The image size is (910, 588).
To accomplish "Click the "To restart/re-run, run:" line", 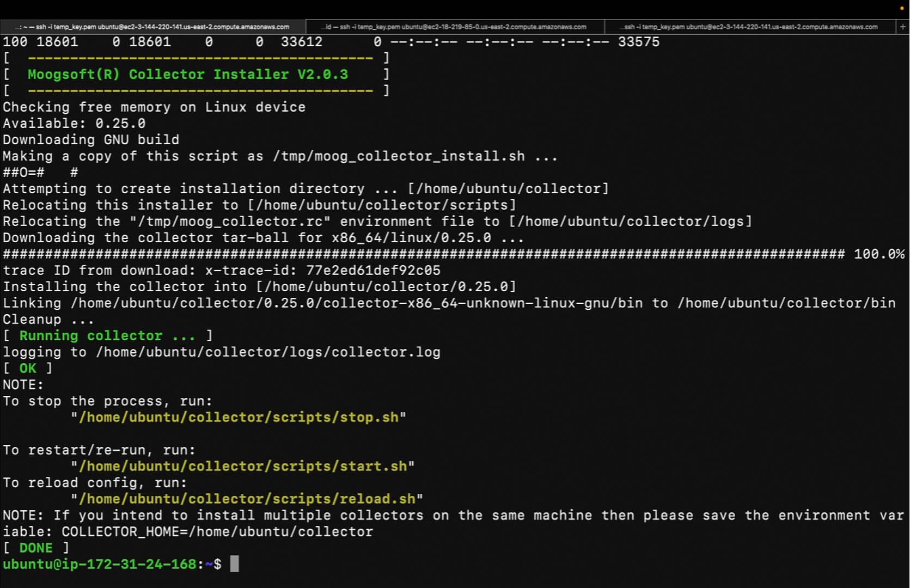I will tap(99, 450).
